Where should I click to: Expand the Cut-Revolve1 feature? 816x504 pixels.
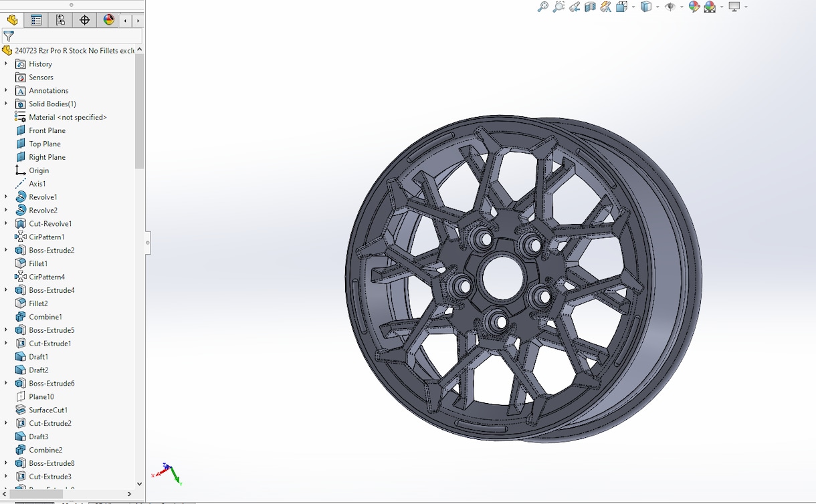pyautogui.click(x=6, y=223)
